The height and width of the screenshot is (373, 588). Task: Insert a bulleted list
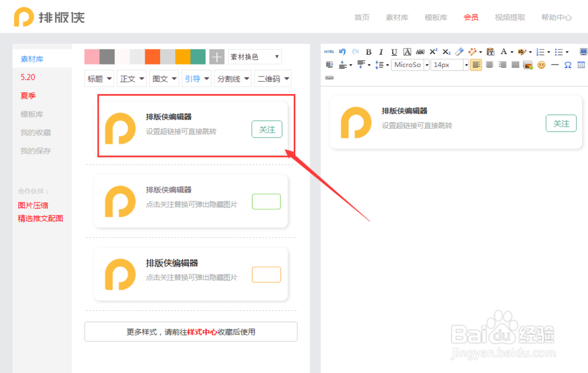pyautogui.click(x=559, y=52)
